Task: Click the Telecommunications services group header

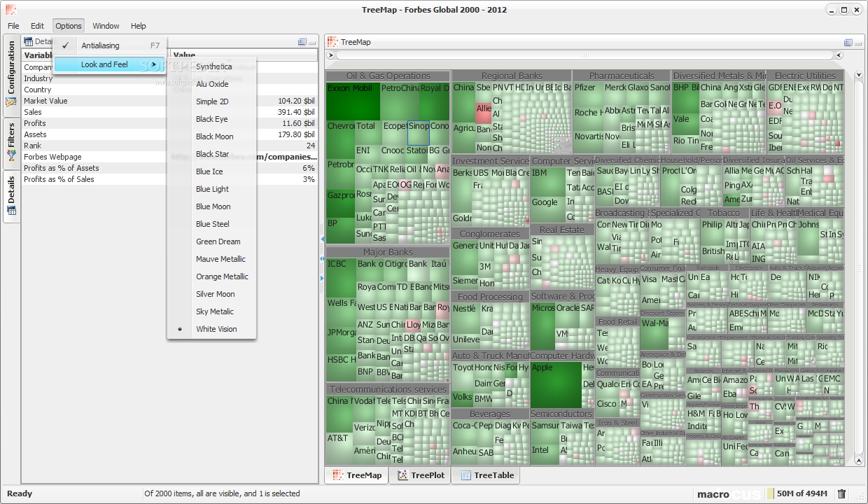Action: tap(388, 389)
